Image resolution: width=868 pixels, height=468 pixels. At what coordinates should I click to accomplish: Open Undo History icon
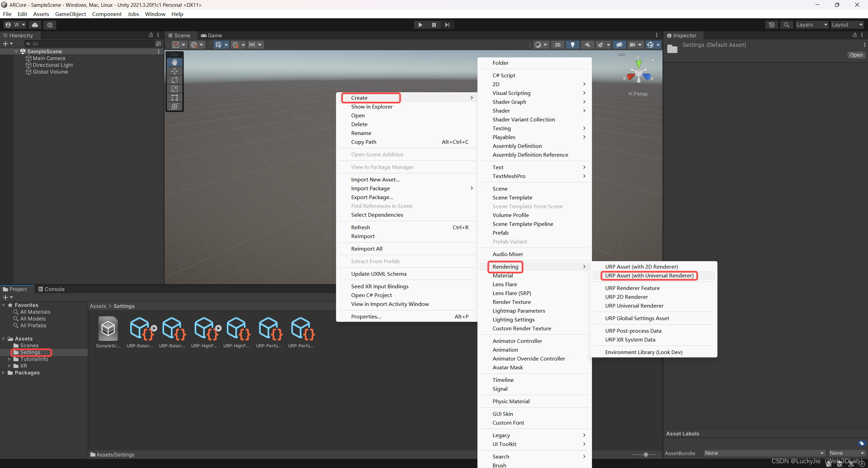pos(771,25)
